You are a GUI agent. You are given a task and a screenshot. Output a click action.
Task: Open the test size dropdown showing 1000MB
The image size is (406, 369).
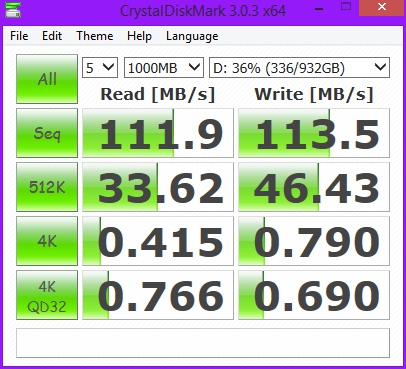tap(164, 68)
